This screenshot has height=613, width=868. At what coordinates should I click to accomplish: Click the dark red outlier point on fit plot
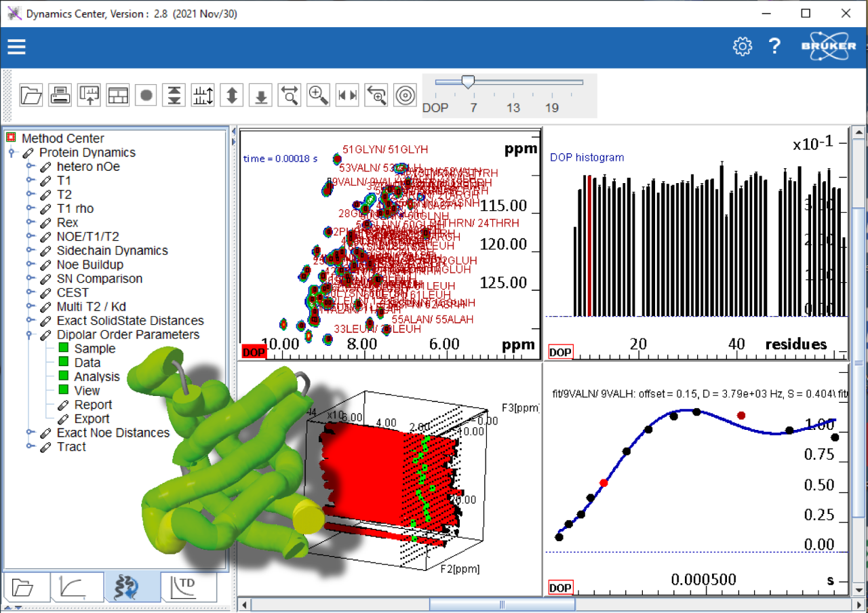click(x=741, y=414)
